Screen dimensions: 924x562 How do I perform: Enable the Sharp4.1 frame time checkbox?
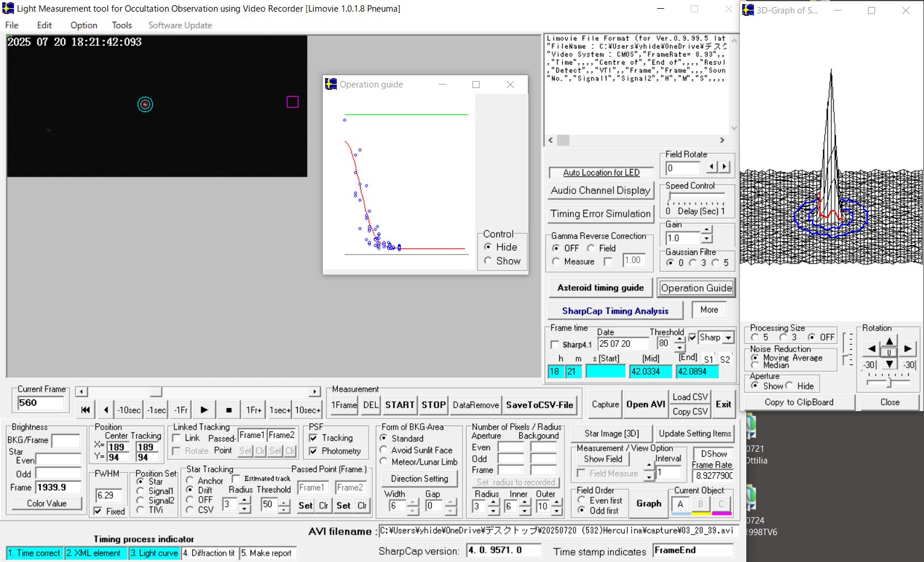555,345
